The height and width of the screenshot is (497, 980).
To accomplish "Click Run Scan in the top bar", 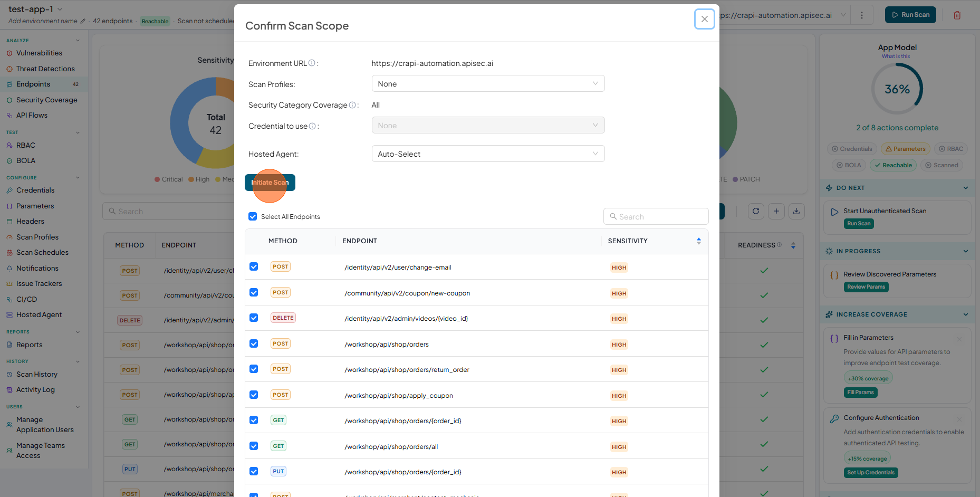I will (910, 15).
